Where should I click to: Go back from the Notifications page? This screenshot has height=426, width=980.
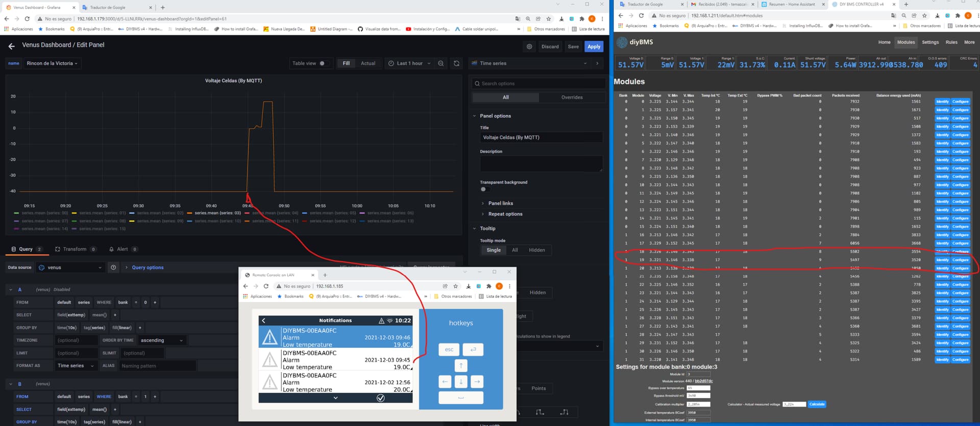click(x=264, y=320)
